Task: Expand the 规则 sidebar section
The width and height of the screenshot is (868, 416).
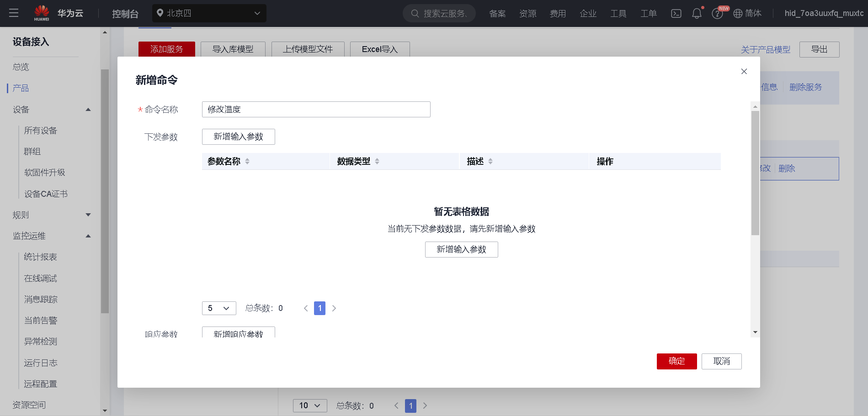Action: tap(88, 215)
